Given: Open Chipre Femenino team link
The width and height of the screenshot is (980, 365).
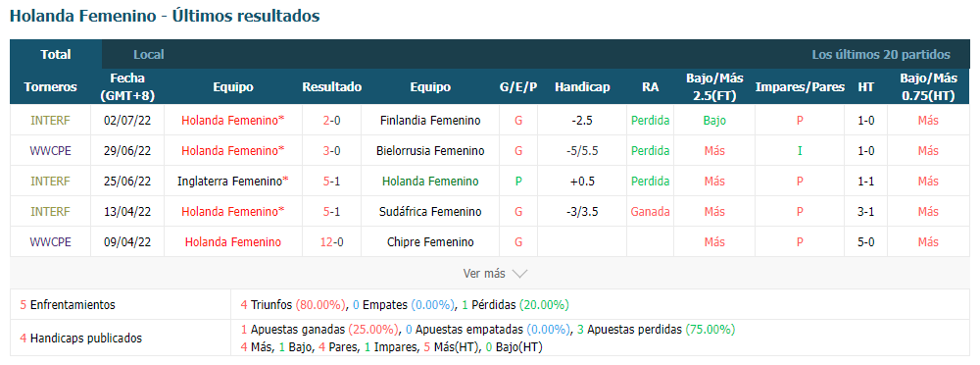Looking at the screenshot, I should 430,241.
